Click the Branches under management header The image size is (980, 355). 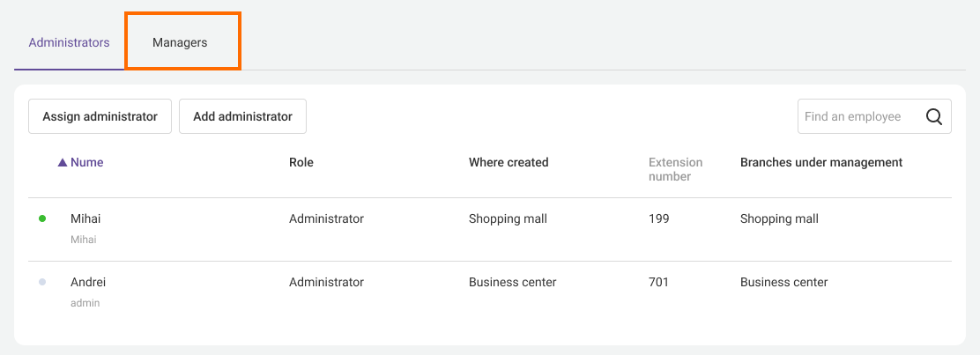coord(820,162)
